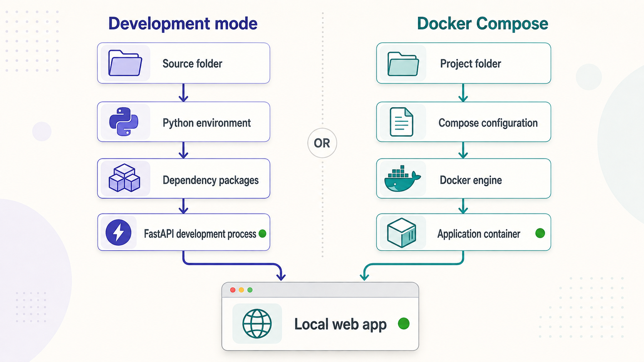The height and width of the screenshot is (362, 644).
Task: Click the Application container box icon
Action: click(401, 233)
